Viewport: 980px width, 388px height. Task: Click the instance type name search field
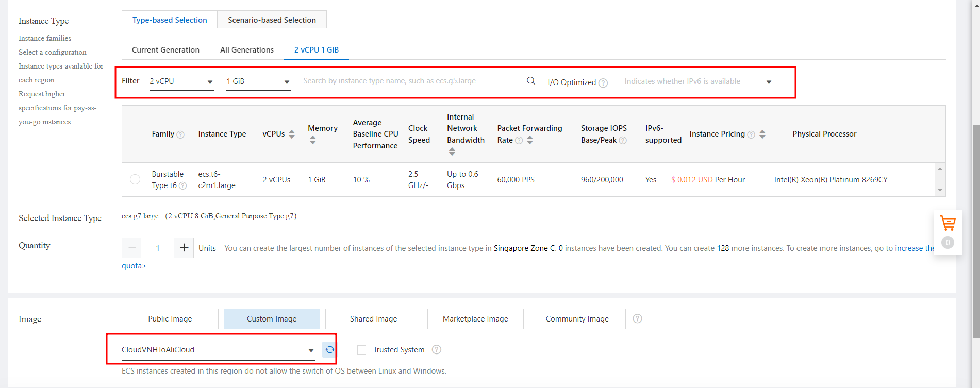click(412, 81)
